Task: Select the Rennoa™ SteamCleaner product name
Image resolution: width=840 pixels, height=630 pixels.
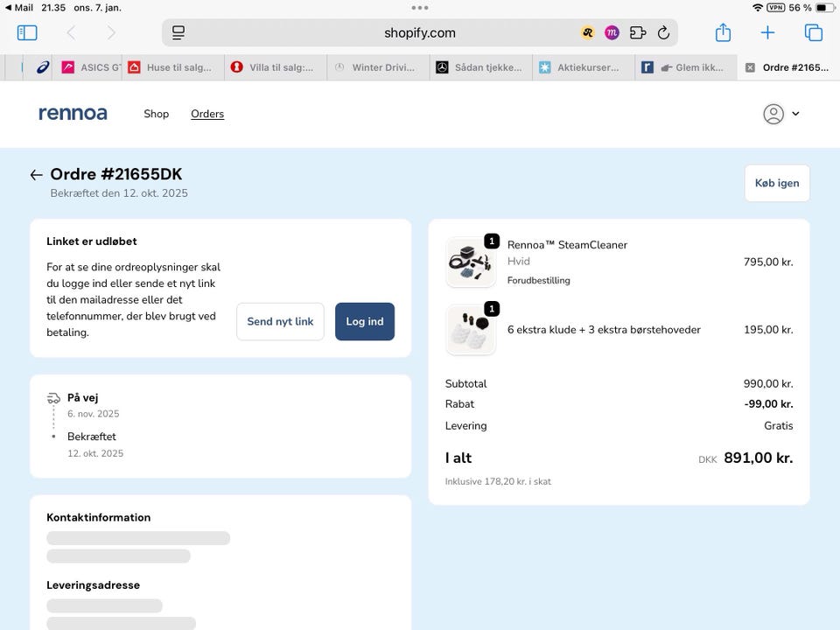Action: pyautogui.click(x=567, y=245)
